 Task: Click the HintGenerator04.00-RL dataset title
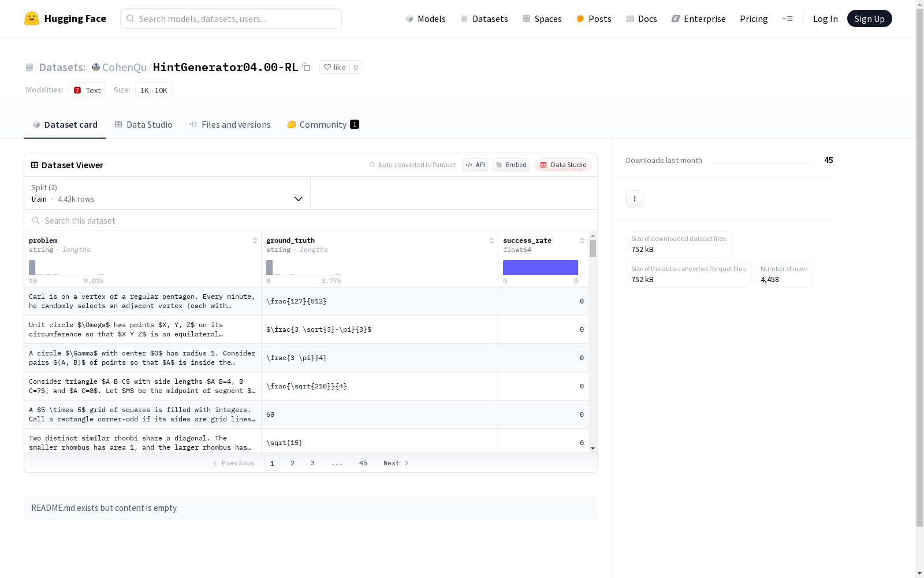tap(226, 67)
